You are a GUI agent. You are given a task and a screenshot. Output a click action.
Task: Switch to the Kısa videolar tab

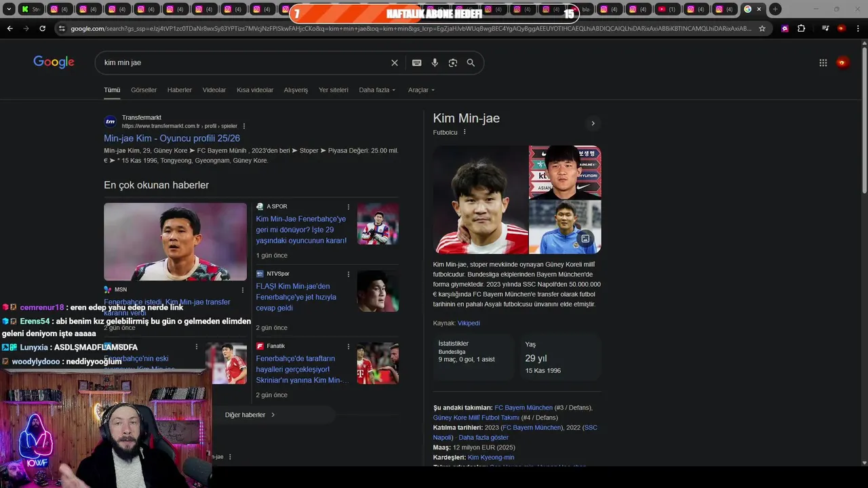point(255,90)
